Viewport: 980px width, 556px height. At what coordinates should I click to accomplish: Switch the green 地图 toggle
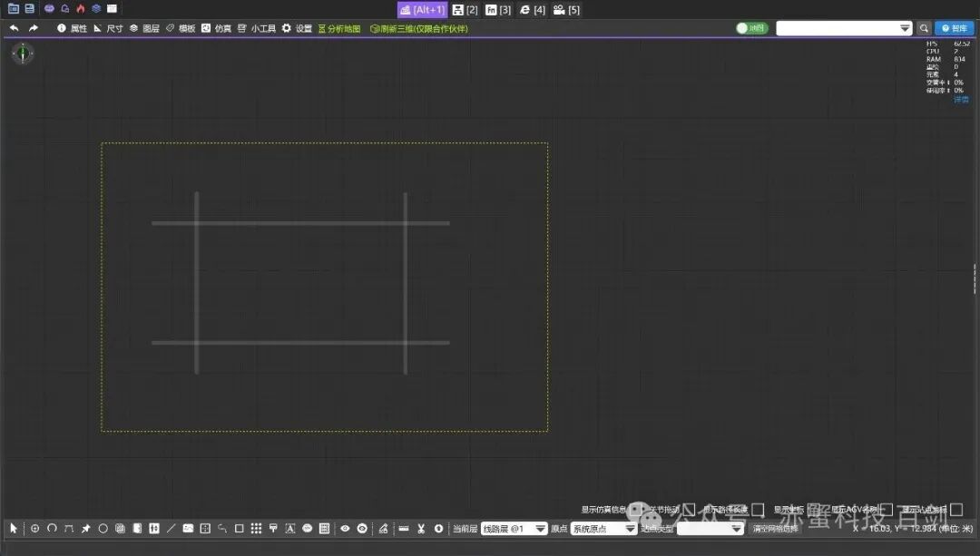(x=751, y=28)
